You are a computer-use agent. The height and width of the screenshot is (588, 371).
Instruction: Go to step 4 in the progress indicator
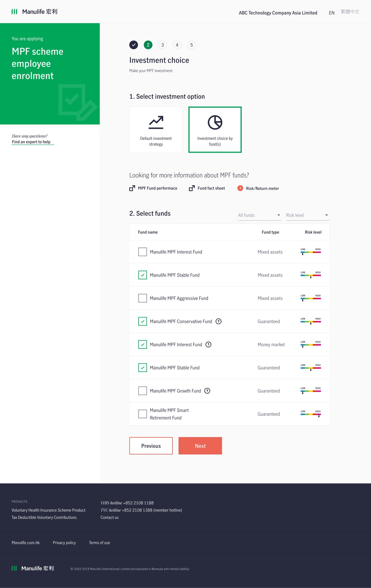tap(177, 45)
